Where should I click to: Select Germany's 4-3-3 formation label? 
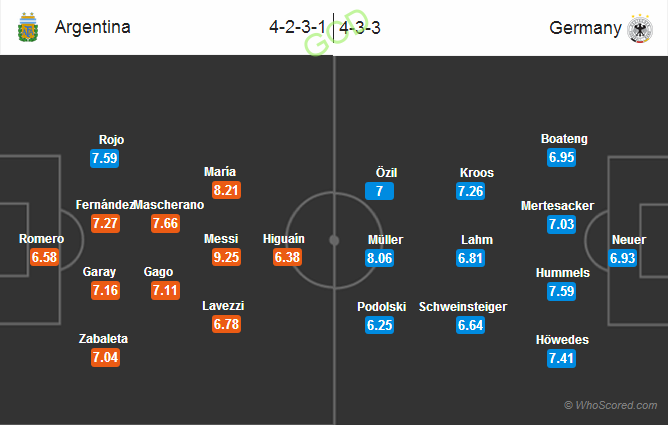[x=360, y=28]
